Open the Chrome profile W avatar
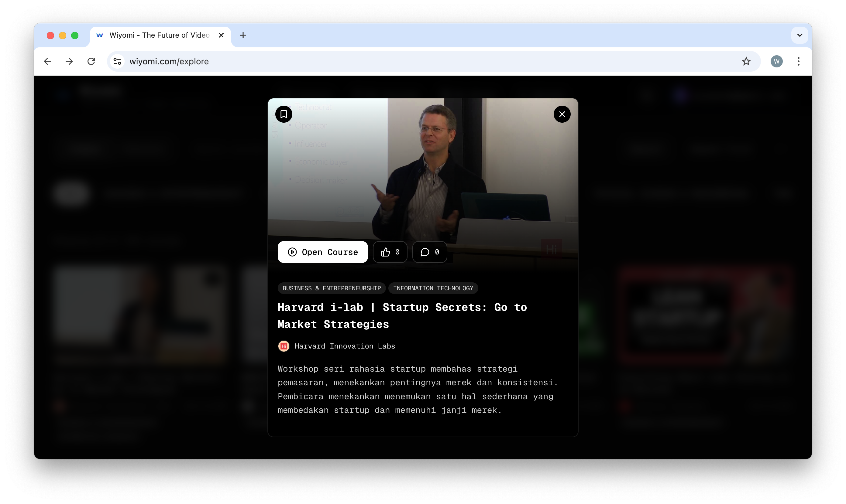 [x=776, y=61]
